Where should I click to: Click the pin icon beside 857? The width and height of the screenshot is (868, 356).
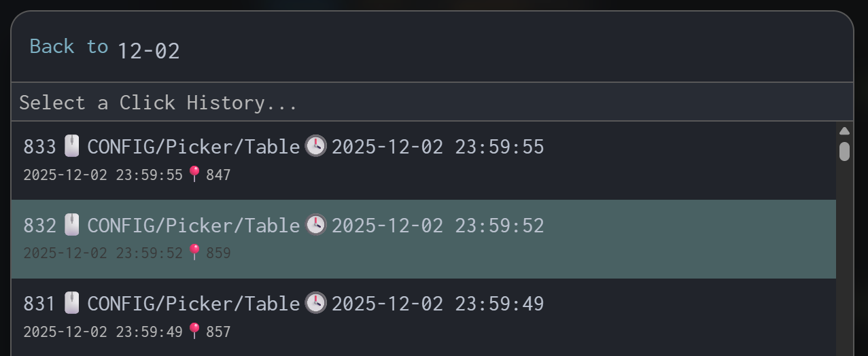coord(194,332)
